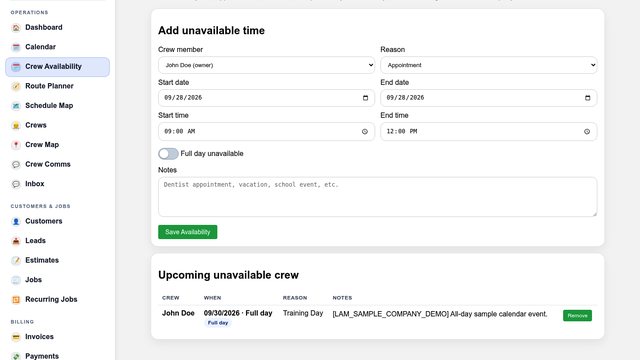Click the End date field 09/28/2026

point(489,98)
